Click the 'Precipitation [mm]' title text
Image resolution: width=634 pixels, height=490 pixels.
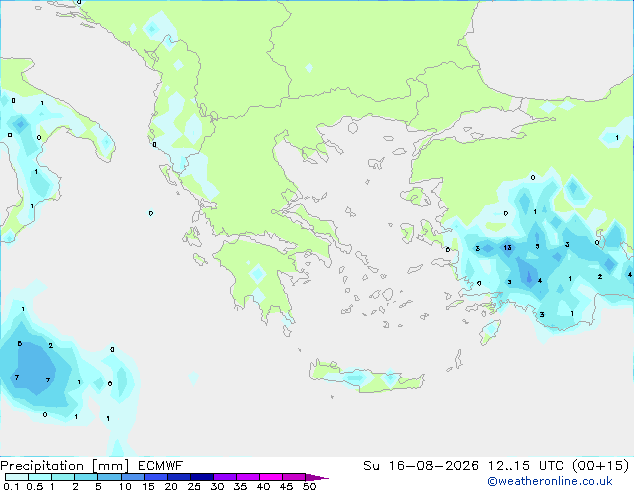(x=64, y=466)
